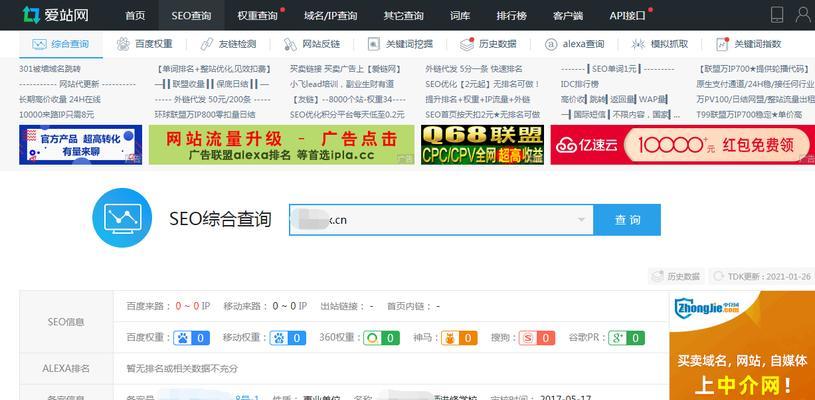Open the 长期高价收量 24H在线 link
Image resolution: width=815 pixels, height=400 pixels.
tap(60, 99)
